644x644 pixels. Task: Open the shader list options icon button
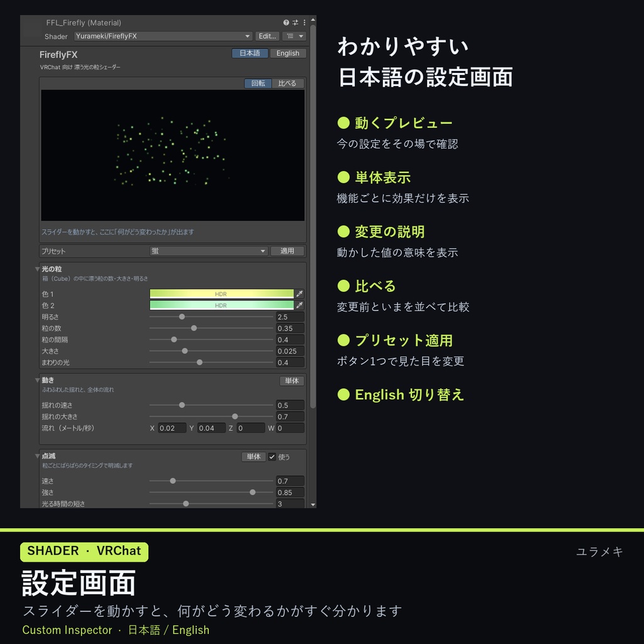coord(294,36)
